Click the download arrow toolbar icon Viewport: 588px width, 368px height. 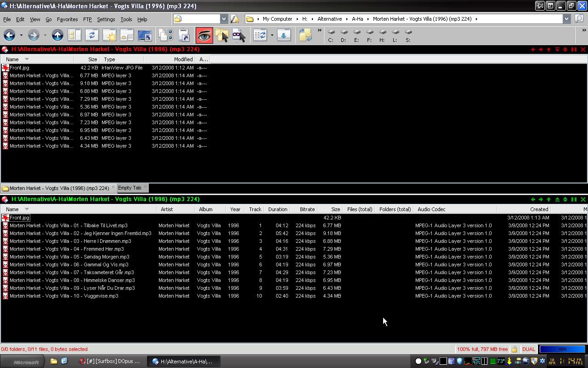point(284,35)
